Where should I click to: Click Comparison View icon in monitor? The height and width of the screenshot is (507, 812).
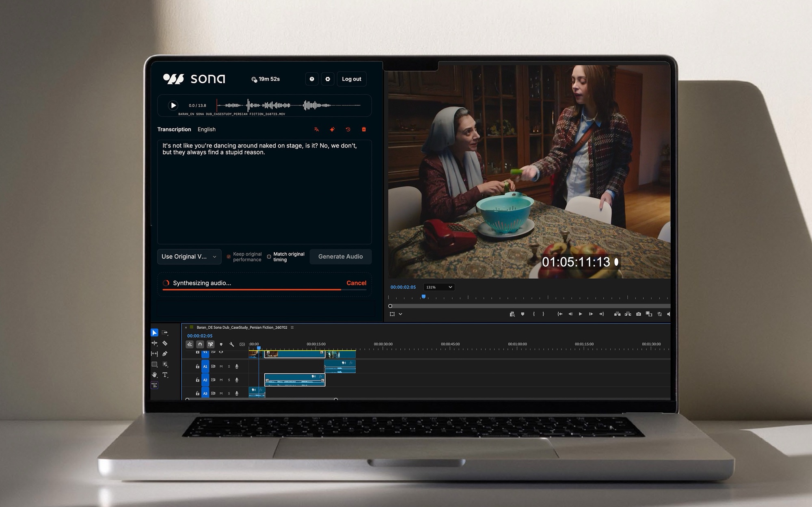point(649,314)
